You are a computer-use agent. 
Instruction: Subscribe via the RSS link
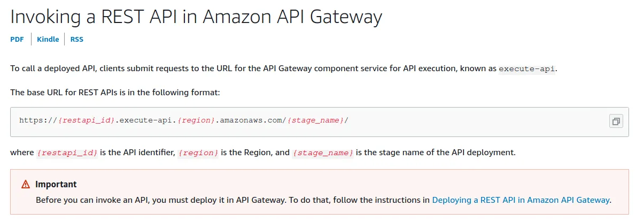pyautogui.click(x=77, y=39)
